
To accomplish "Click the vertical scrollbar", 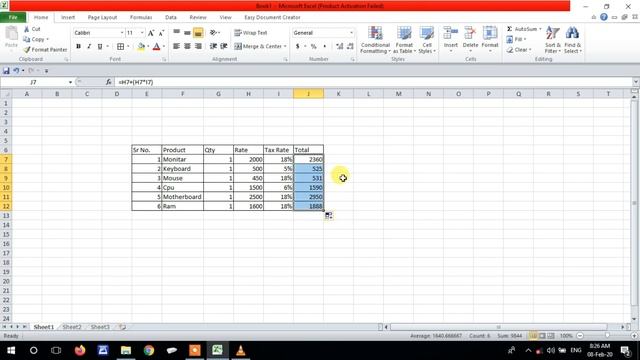I will [634, 204].
